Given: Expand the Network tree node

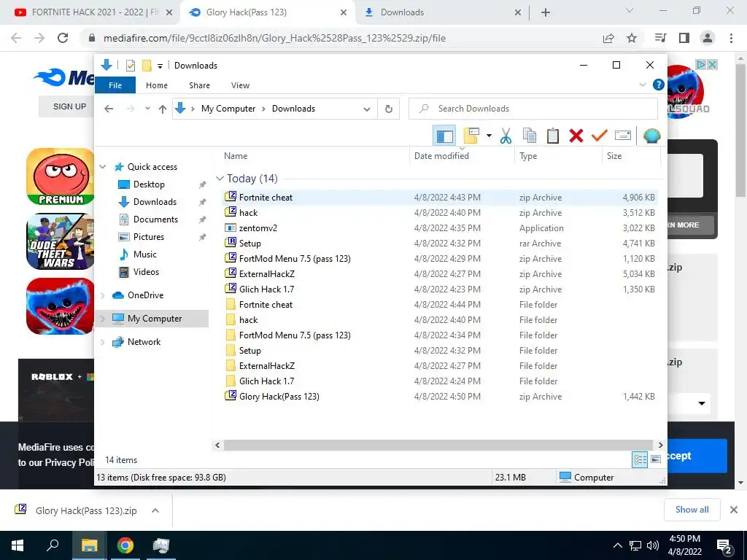Looking at the screenshot, I should tap(103, 342).
